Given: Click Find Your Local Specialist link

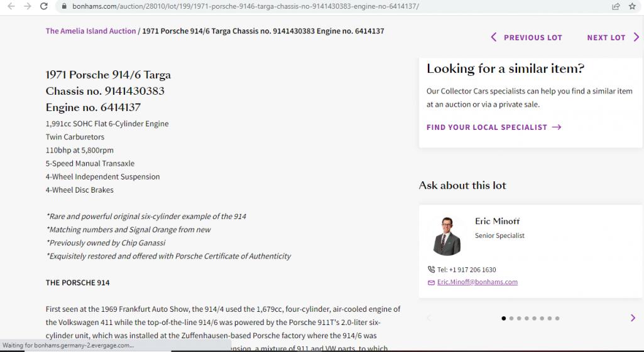Looking at the screenshot, I should 494,127.
